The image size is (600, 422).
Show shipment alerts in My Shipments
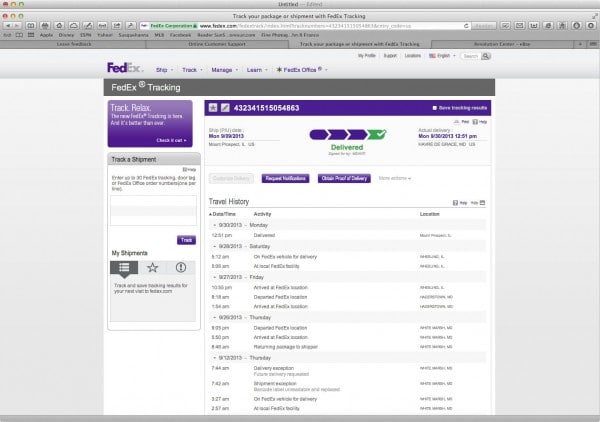181,267
